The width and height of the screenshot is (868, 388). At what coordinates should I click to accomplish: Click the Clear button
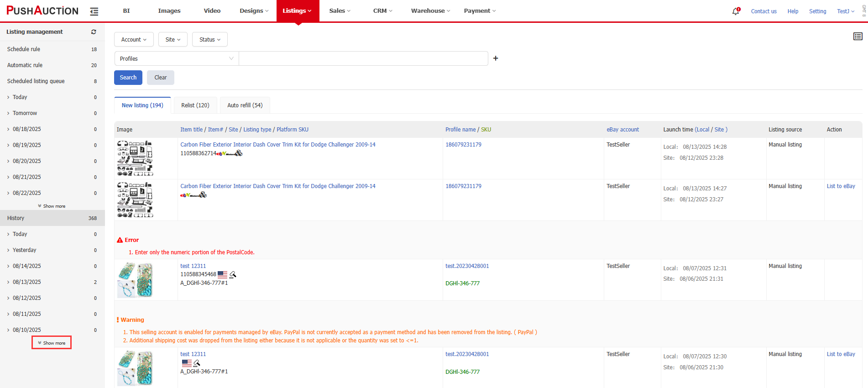pos(161,78)
